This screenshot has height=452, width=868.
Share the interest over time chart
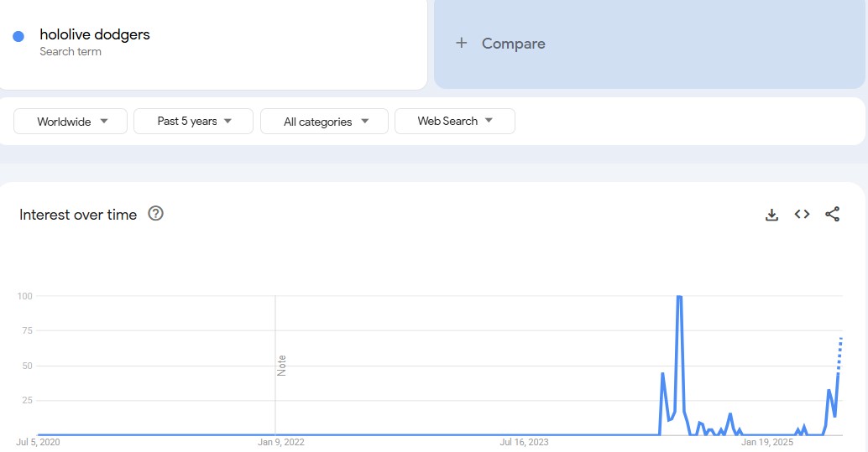pos(833,214)
